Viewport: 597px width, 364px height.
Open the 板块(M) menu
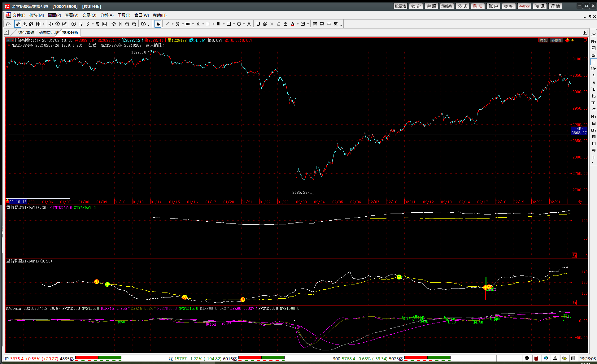37,15
